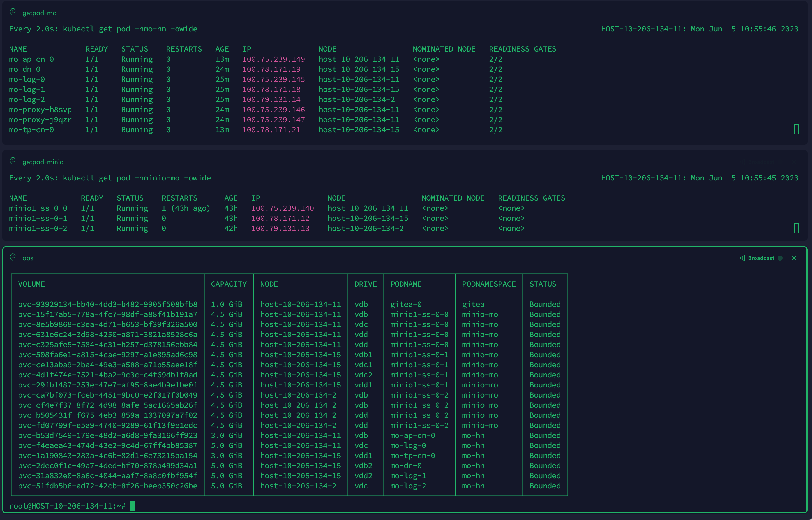Click the circular up-arrow icon next to Broadcast

coord(780,258)
